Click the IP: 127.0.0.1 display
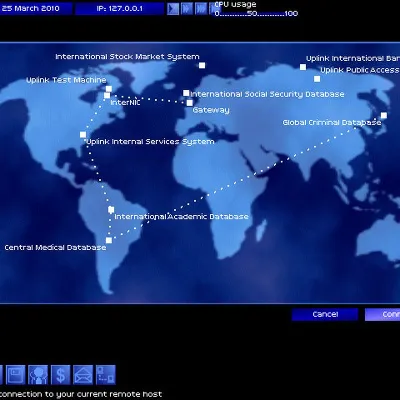 [x=120, y=8]
